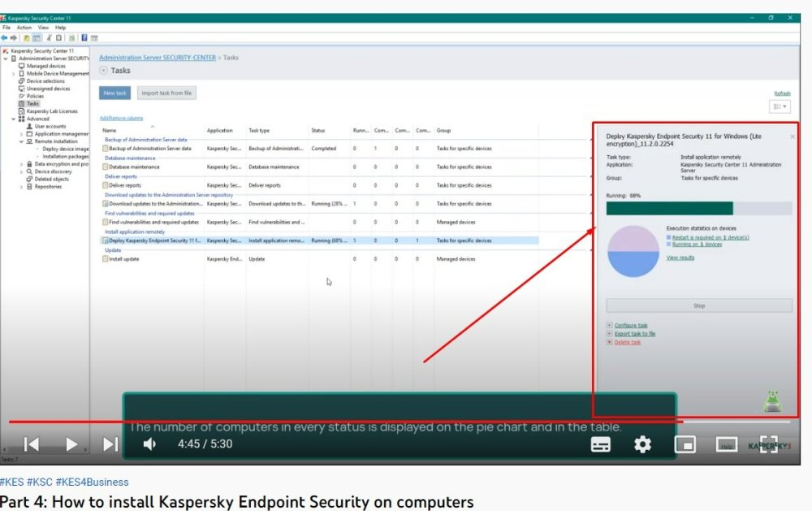This screenshot has width=812, height=511.
Task: Go forward with the toolbar Forward arrow
Action: tap(14, 38)
